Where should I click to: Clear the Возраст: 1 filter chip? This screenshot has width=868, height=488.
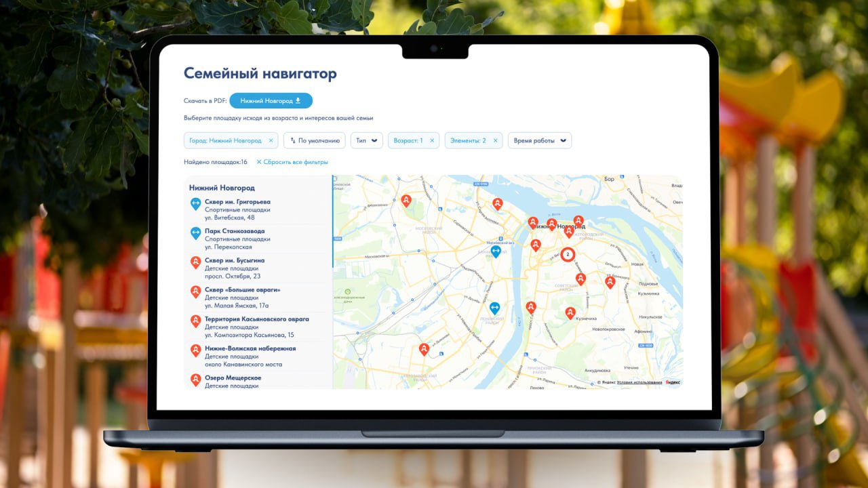pos(432,141)
